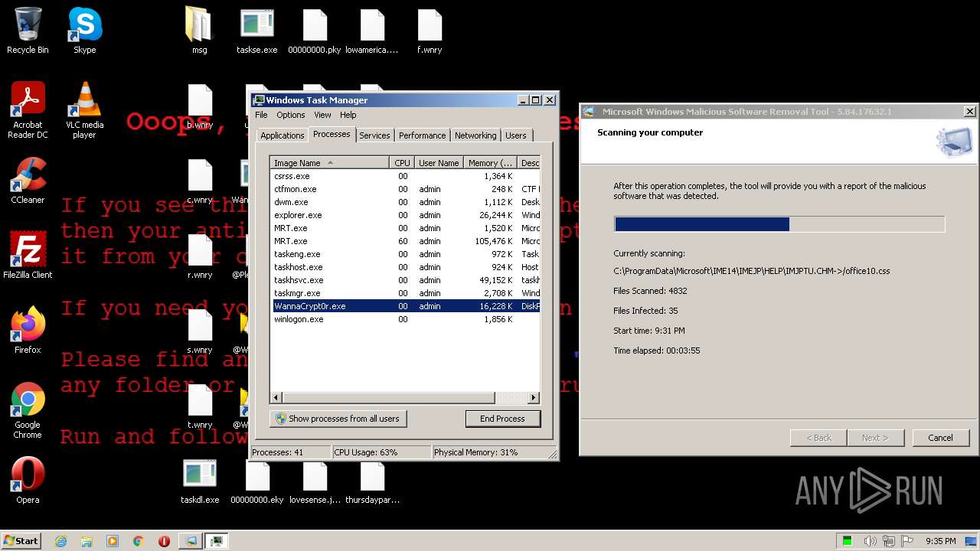Sort processes by Image Name column
The height and width of the screenshot is (551, 980).
329,163
